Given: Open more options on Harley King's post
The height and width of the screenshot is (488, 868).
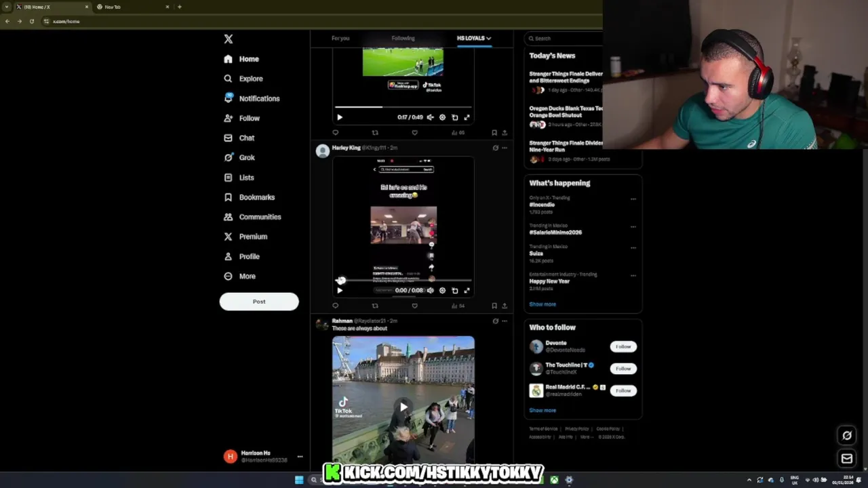Looking at the screenshot, I should click(504, 148).
